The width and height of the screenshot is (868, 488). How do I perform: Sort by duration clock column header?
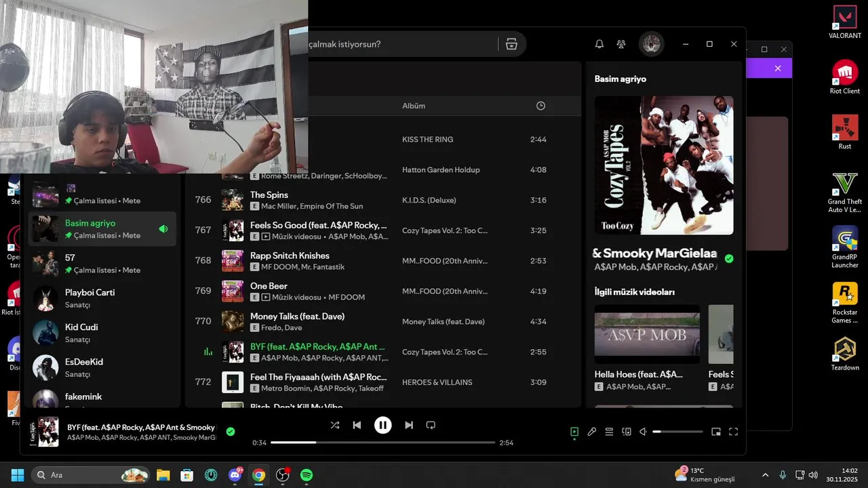[540, 106]
